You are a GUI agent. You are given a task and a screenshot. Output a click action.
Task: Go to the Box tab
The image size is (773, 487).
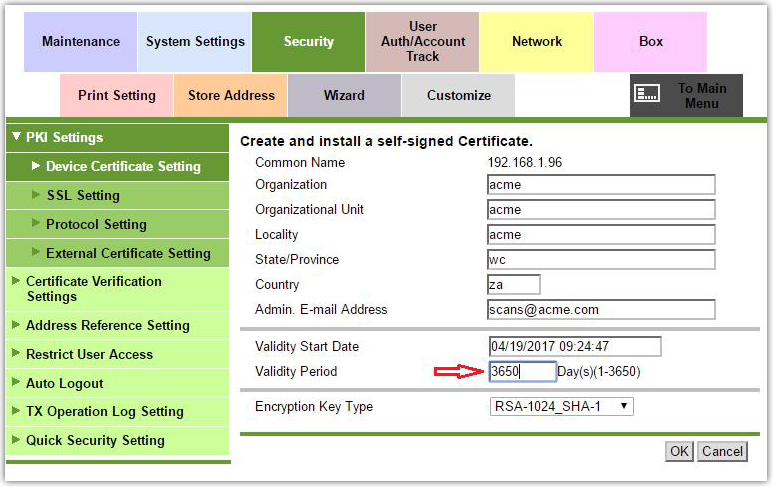pos(651,42)
